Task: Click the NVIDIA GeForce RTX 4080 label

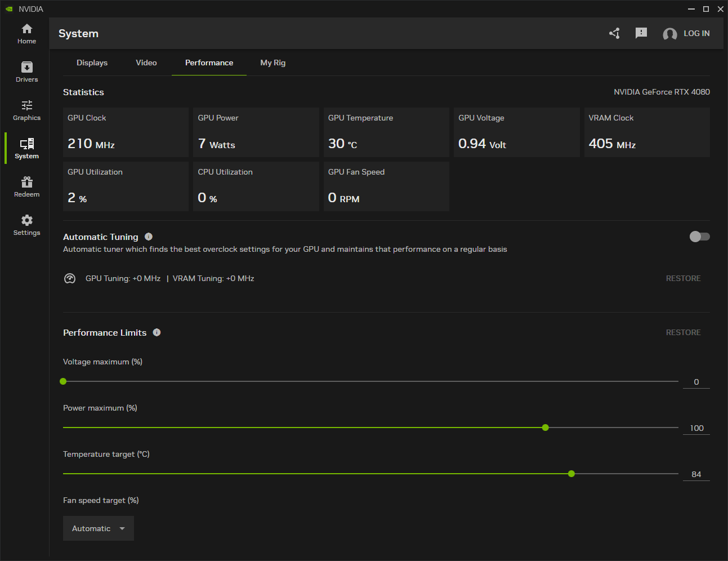Action: point(662,92)
